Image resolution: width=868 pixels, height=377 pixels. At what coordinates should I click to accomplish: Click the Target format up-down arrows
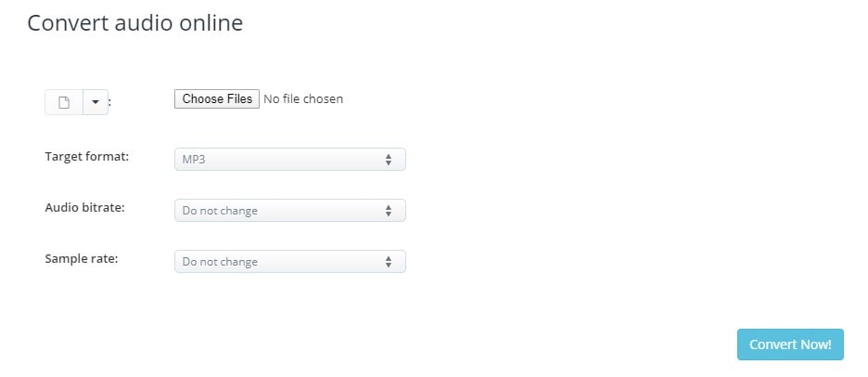[389, 160]
